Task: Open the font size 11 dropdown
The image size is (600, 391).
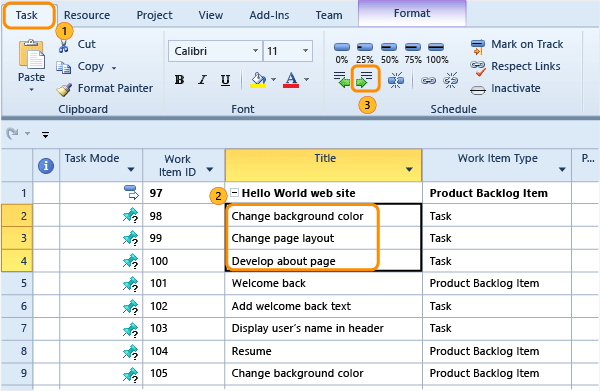Action: (305, 51)
